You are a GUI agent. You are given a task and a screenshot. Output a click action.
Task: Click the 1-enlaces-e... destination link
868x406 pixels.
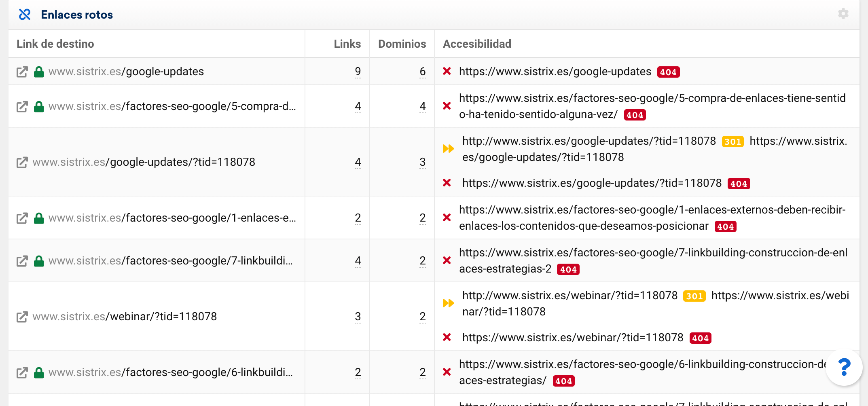[172, 218]
